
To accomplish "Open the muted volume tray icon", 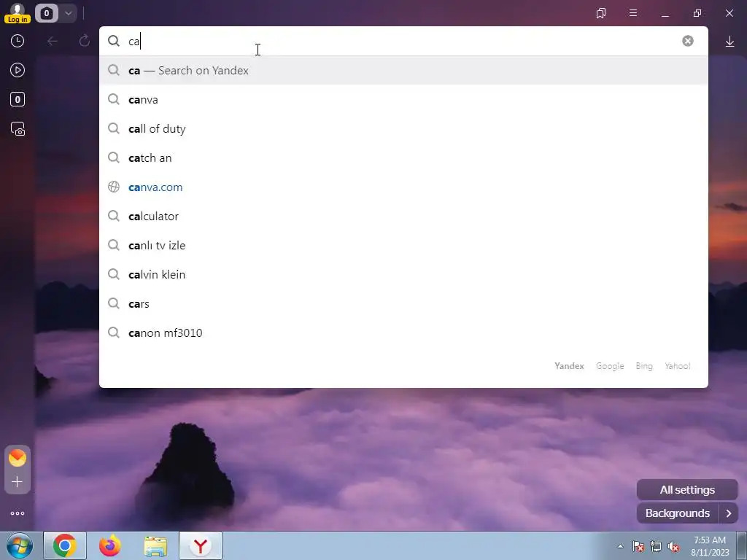I will point(673,546).
